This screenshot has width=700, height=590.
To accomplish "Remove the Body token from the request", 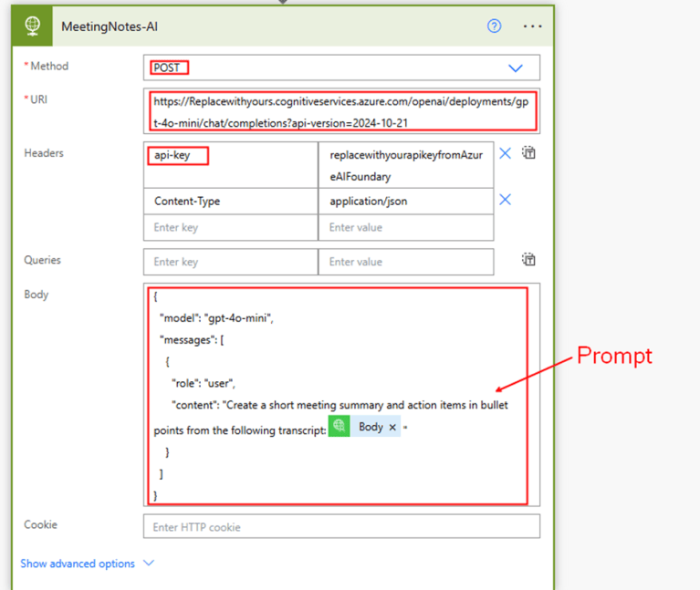I will click(392, 428).
